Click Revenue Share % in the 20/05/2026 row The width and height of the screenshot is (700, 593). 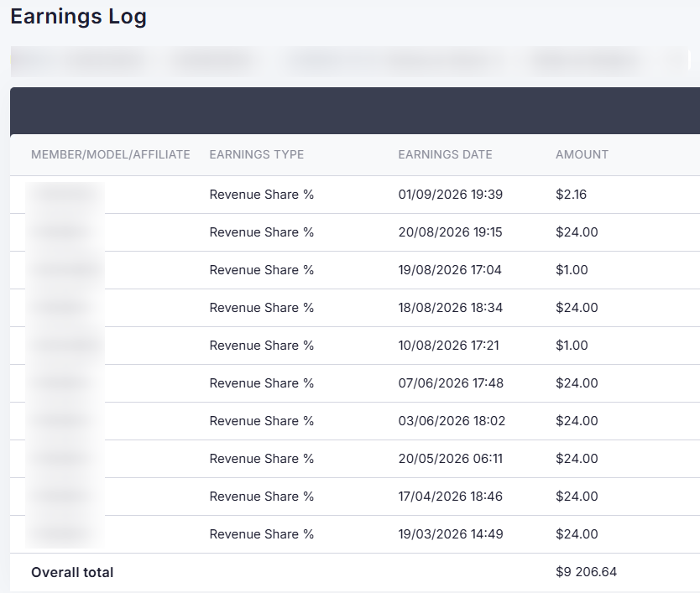click(x=262, y=459)
